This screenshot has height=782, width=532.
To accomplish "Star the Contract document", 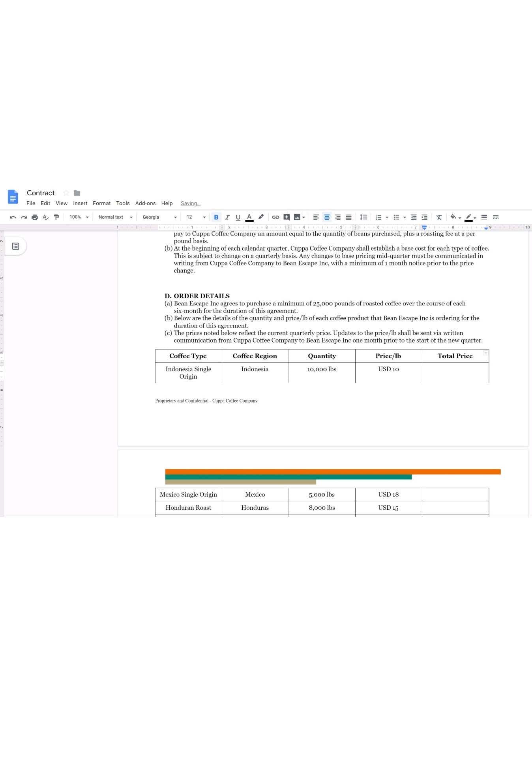I will [x=66, y=193].
